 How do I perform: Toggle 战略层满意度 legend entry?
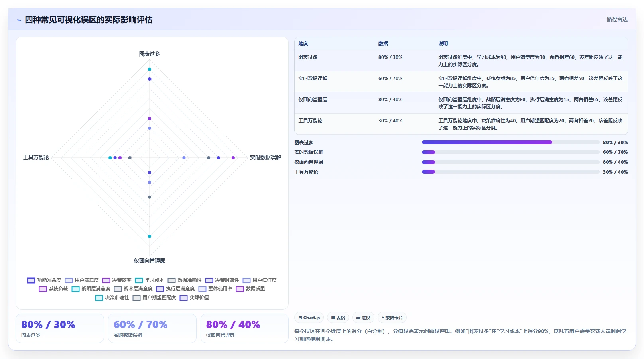coord(91,289)
